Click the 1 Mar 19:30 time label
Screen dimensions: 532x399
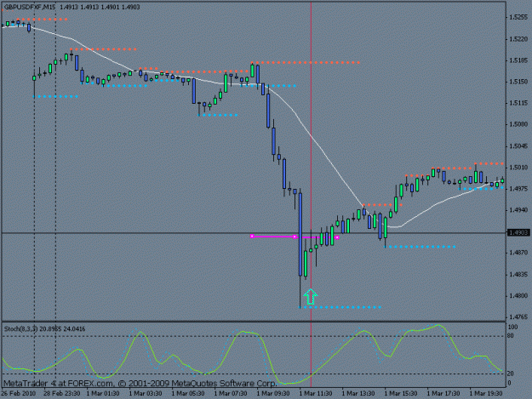[x=486, y=394]
